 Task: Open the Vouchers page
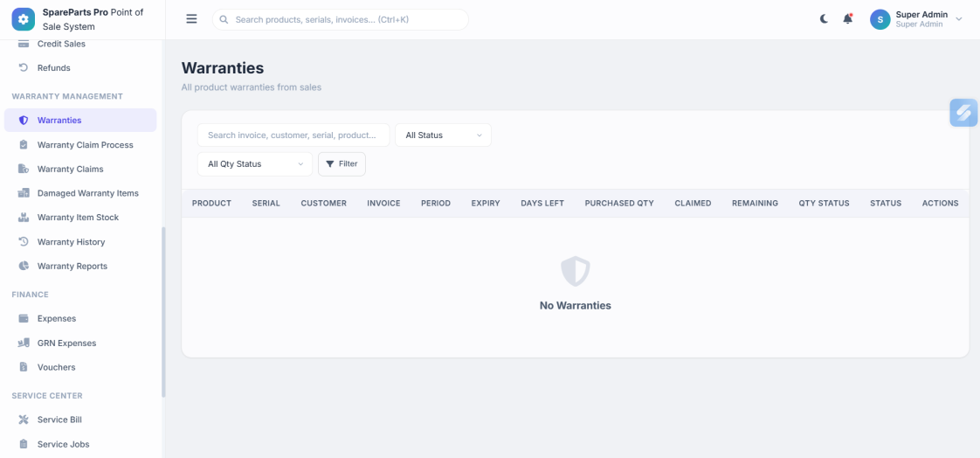(80, 367)
